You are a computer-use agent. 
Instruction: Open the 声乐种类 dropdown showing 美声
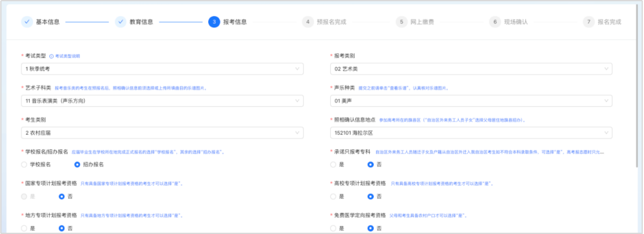[471, 101]
